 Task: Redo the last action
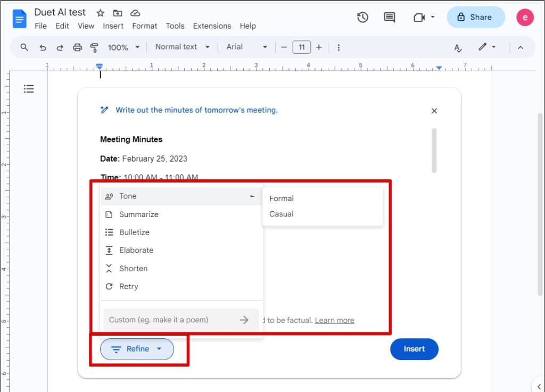click(x=60, y=47)
